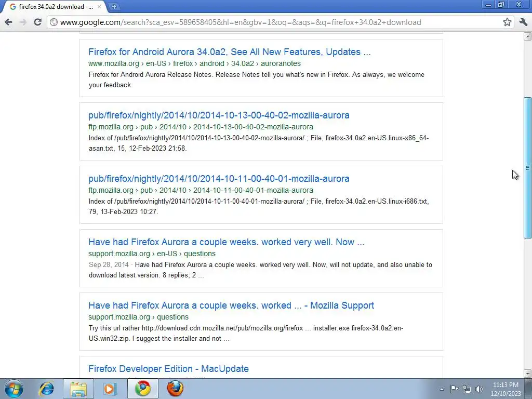Bookmark this page with the star icon

point(507,22)
